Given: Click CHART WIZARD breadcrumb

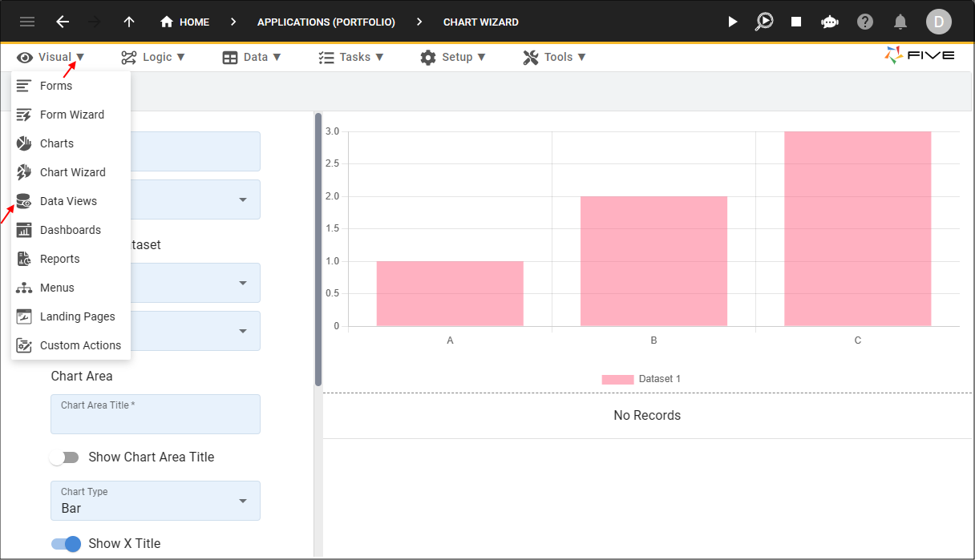Looking at the screenshot, I should (x=481, y=22).
